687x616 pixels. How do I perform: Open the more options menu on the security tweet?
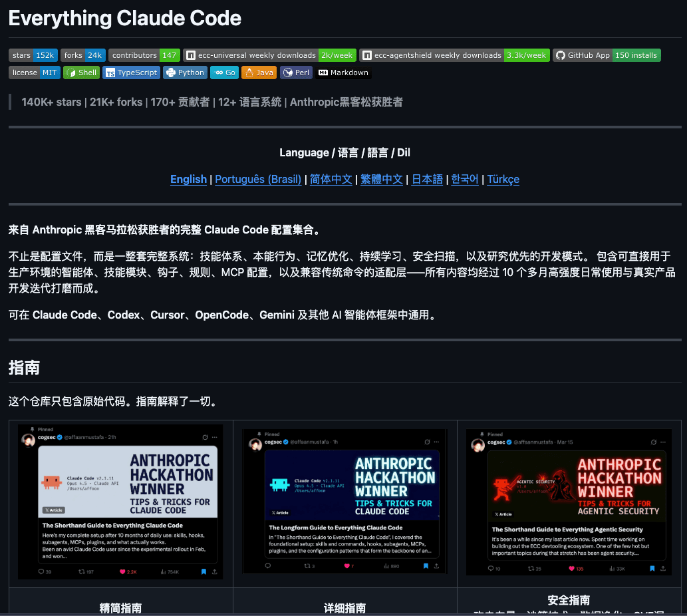(662, 441)
